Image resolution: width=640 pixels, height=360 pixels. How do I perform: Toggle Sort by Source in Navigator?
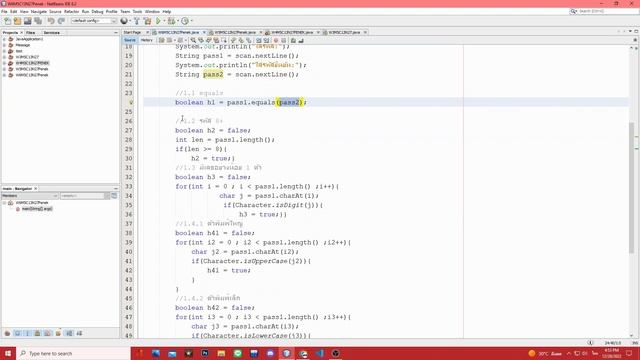pos(79,333)
